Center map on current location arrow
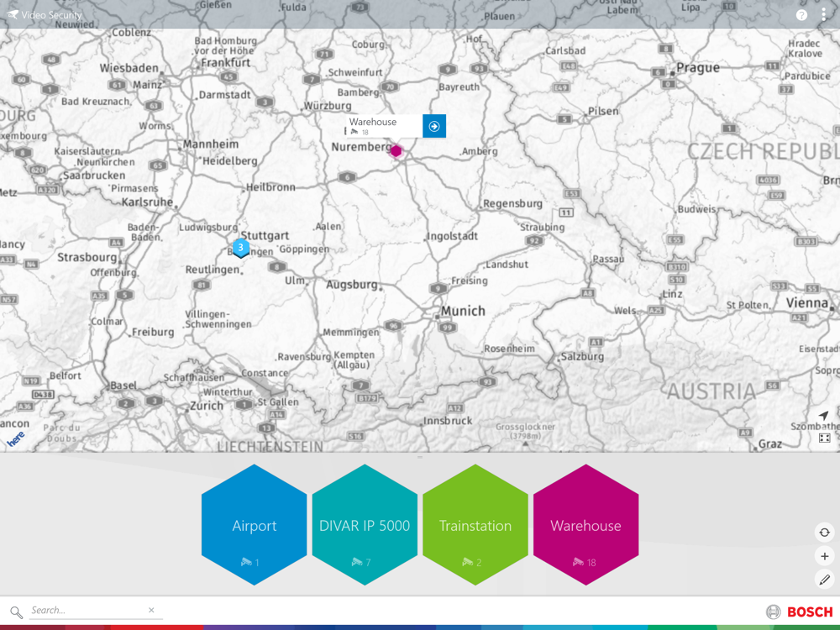Viewport: 840px width, 630px height. [824, 415]
